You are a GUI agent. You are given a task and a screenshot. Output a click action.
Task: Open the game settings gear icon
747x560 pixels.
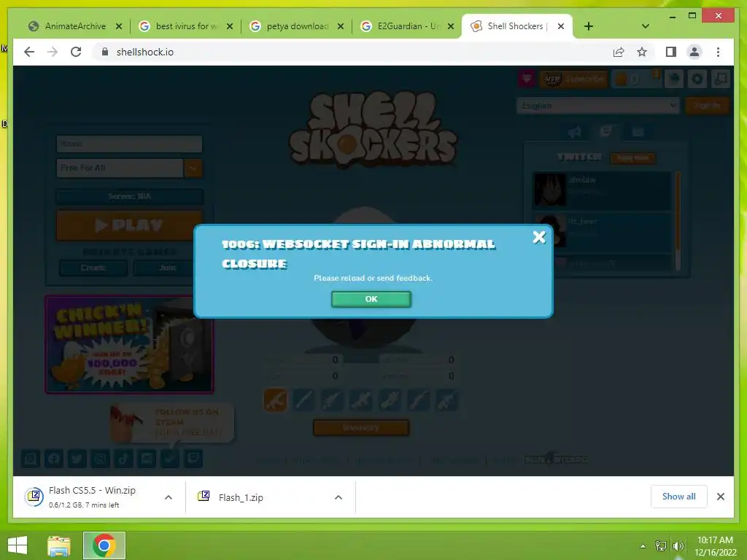pyautogui.click(x=697, y=79)
